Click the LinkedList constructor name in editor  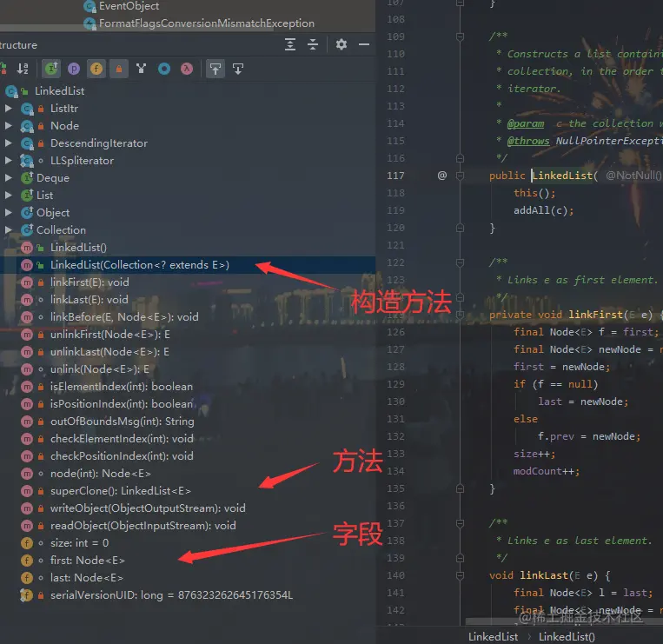pyautogui.click(x=562, y=176)
